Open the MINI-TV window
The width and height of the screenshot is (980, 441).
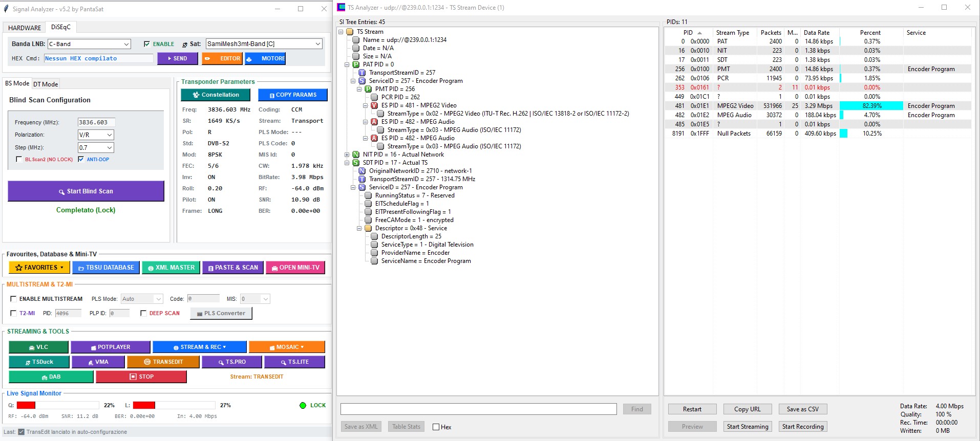[295, 268]
